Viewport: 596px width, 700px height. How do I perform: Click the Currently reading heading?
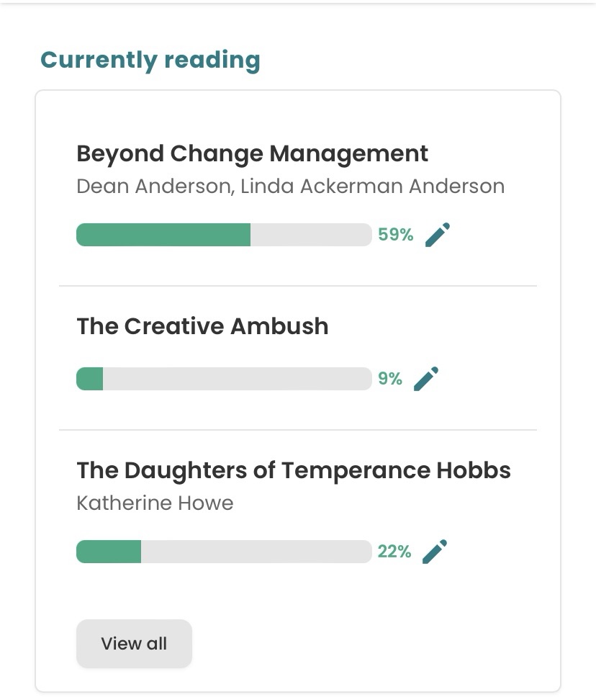coord(150,60)
